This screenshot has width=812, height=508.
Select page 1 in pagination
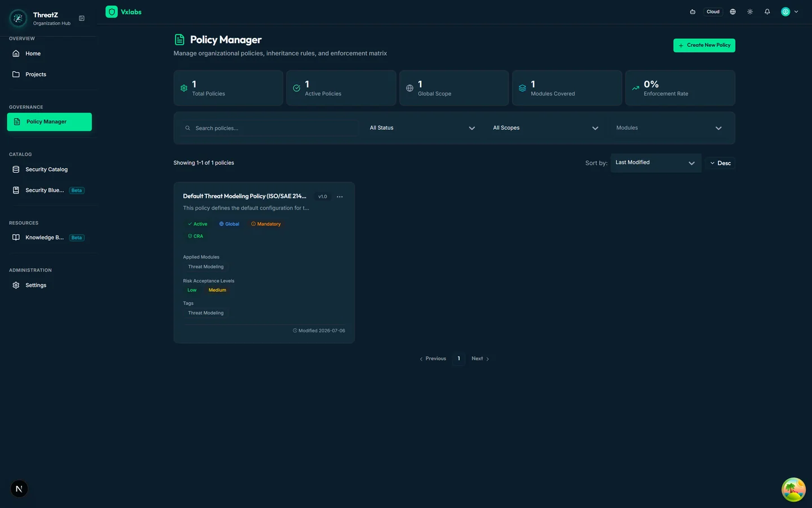[459, 359]
